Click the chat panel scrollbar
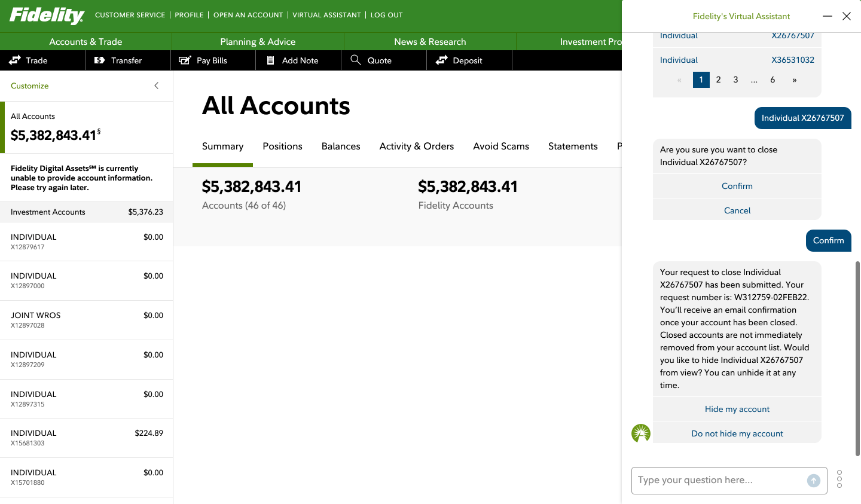 point(858,359)
